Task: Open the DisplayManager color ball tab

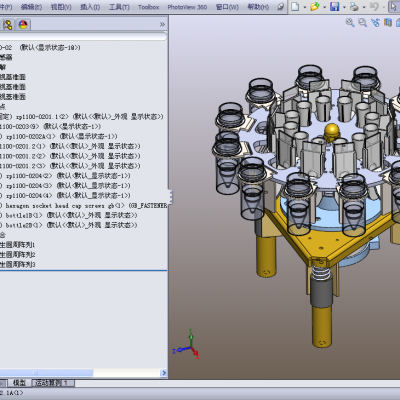Action: [x=23, y=24]
